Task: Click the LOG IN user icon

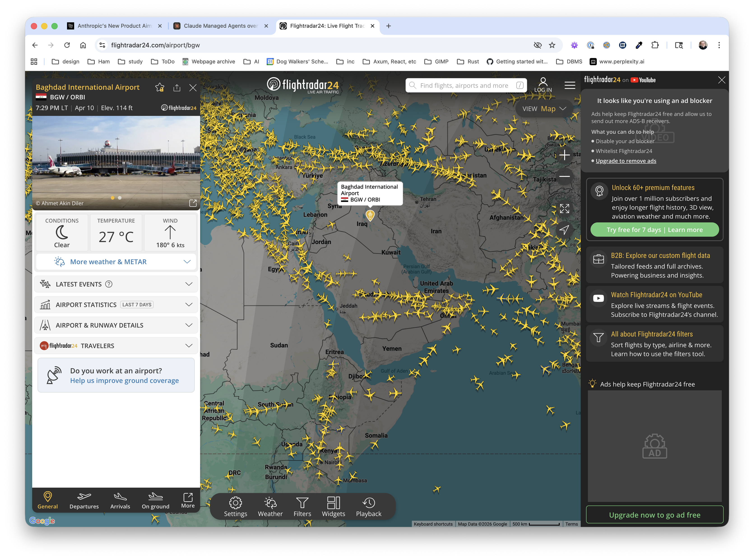Action: (543, 85)
